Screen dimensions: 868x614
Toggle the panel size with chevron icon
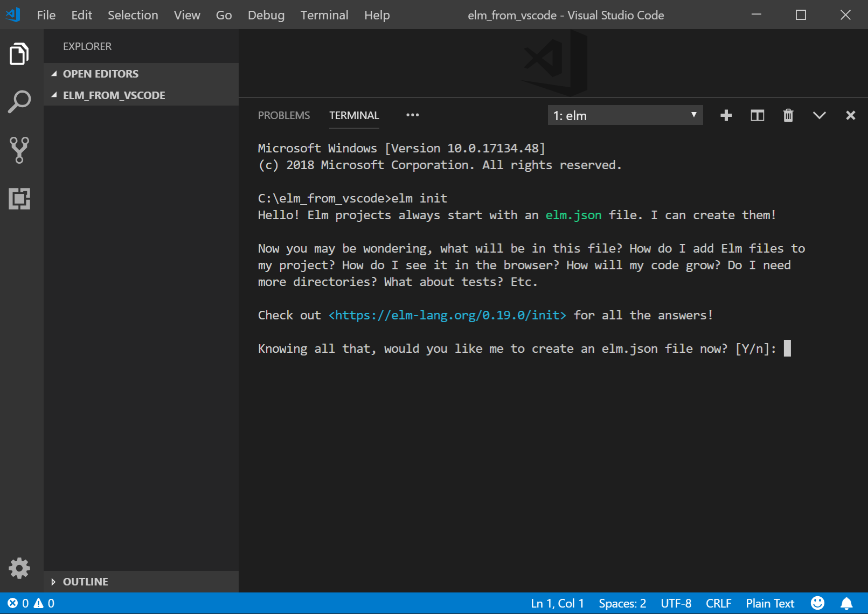pos(819,115)
